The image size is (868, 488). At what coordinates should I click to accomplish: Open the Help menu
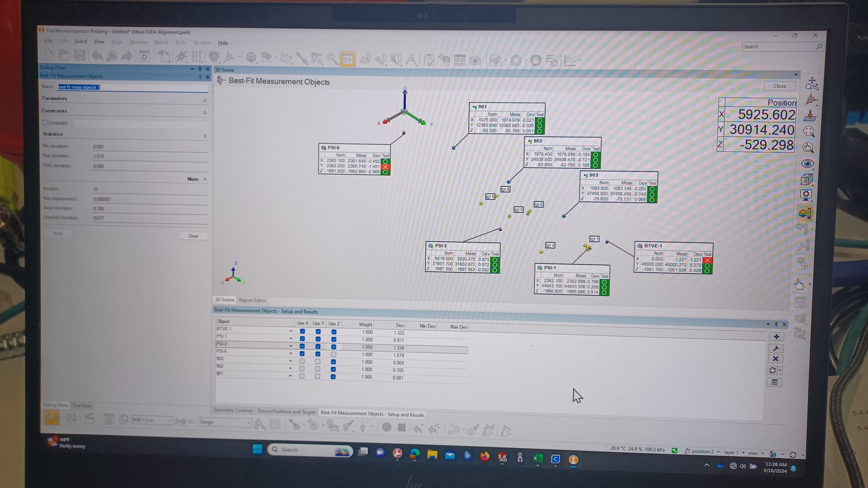click(223, 43)
